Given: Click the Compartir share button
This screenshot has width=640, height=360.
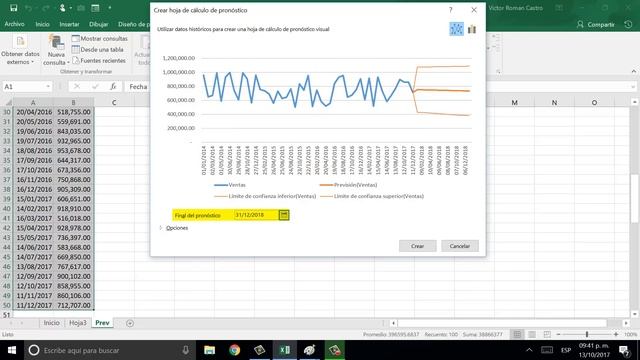Looking at the screenshot, I should coord(596,24).
